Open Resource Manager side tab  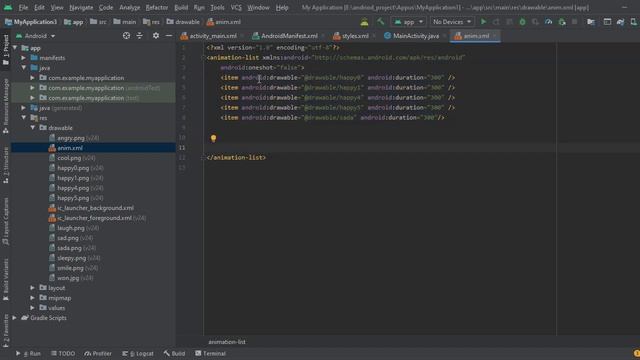point(6,106)
